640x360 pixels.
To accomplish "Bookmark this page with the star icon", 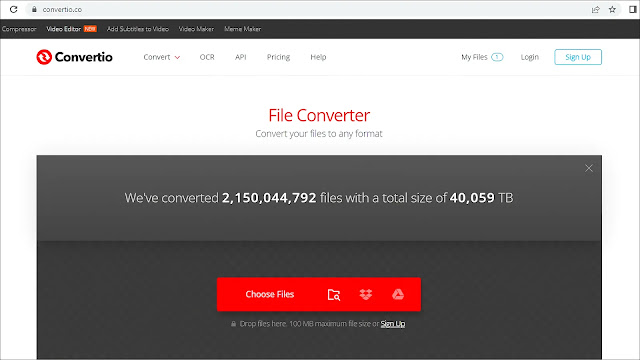I will (x=612, y=9).
